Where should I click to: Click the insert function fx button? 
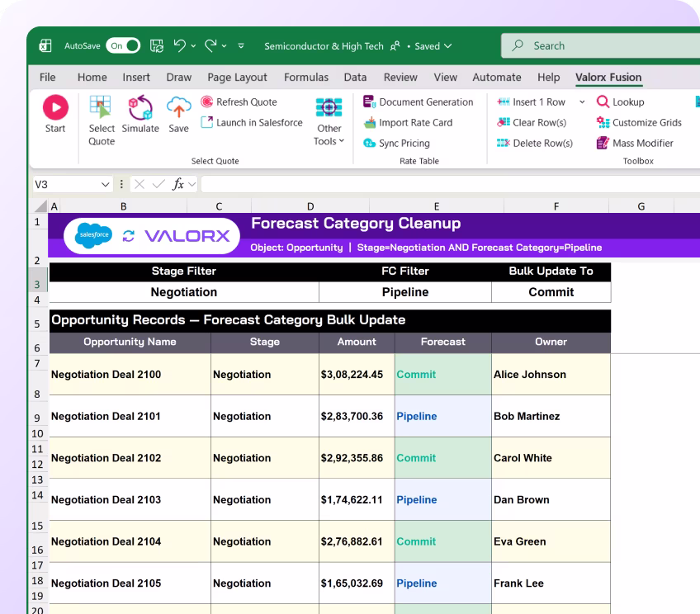click(x=178, y=184)
